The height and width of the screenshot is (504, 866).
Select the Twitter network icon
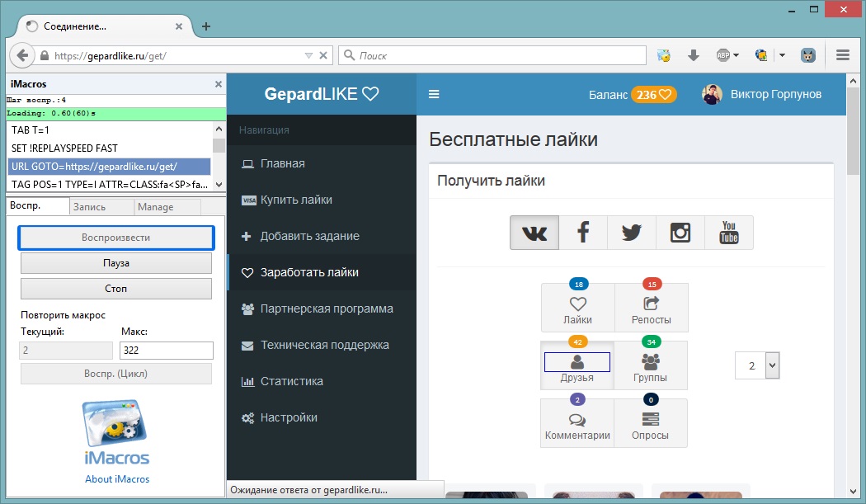coord(631,233)
